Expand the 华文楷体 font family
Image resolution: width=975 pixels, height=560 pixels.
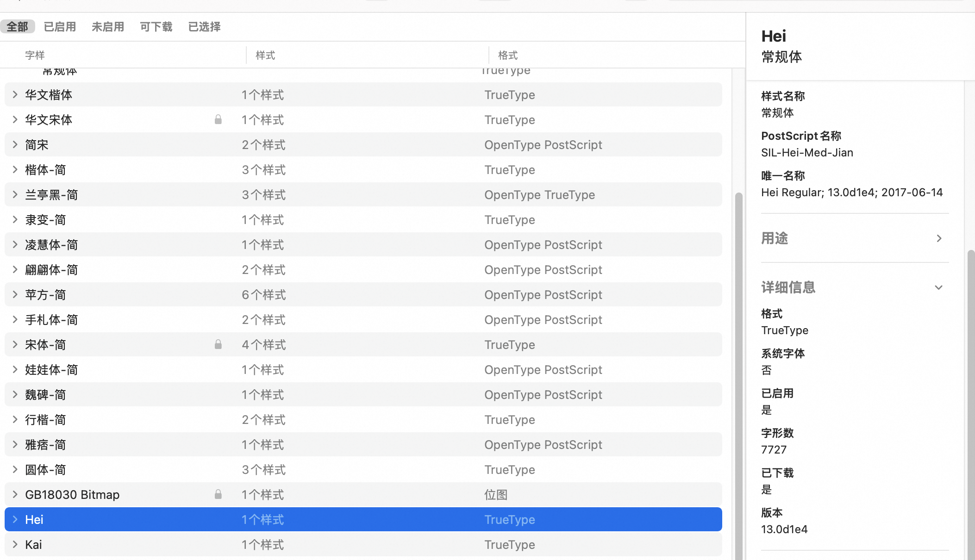point(15,95)
